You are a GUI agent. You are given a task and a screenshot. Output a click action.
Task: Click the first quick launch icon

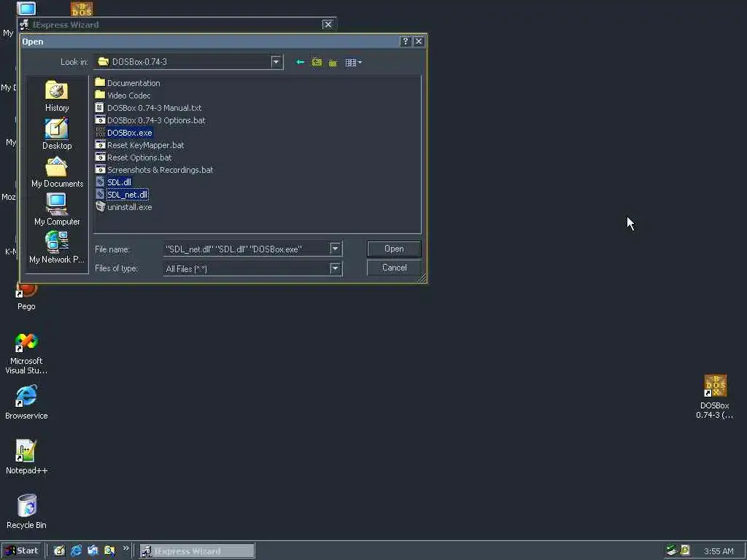[x=59, y=551]
